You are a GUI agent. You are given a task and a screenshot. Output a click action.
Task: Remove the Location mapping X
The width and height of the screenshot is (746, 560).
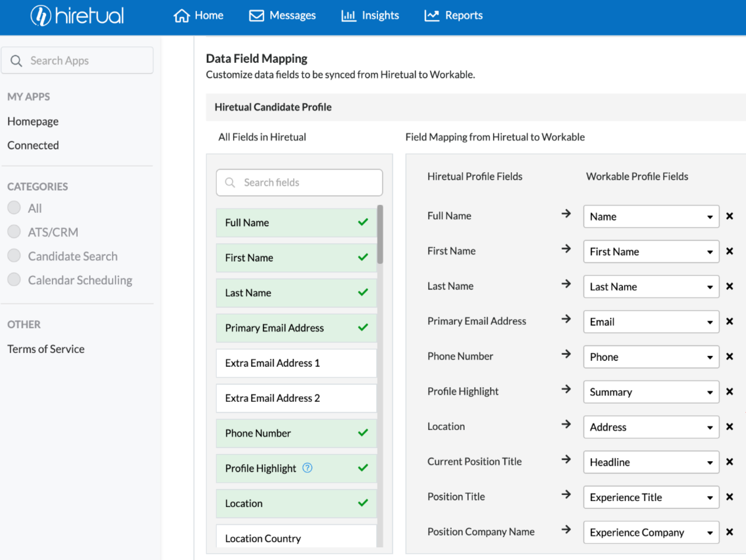[x=730, y=426]
